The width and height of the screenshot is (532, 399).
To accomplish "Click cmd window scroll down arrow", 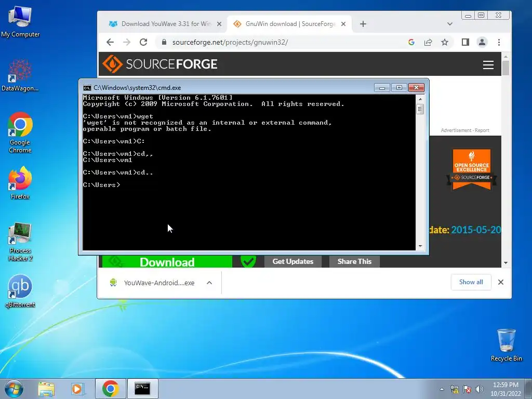I will click(x=420, y=246).
